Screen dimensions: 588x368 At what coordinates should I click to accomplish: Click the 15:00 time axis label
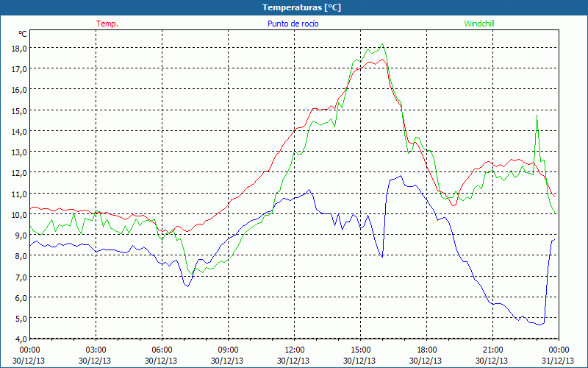click(x=360, y=350)
